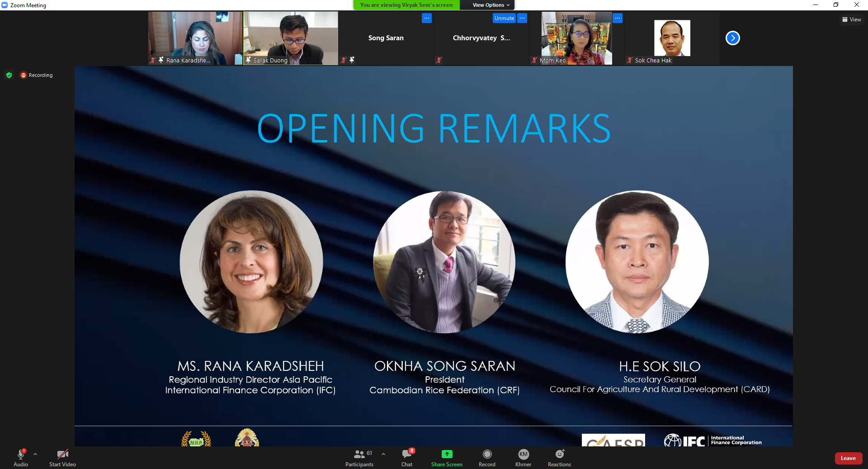The width and height of the screenshot is (868, 469).
Task: Click the View layout button
Action: coord(851,19)
